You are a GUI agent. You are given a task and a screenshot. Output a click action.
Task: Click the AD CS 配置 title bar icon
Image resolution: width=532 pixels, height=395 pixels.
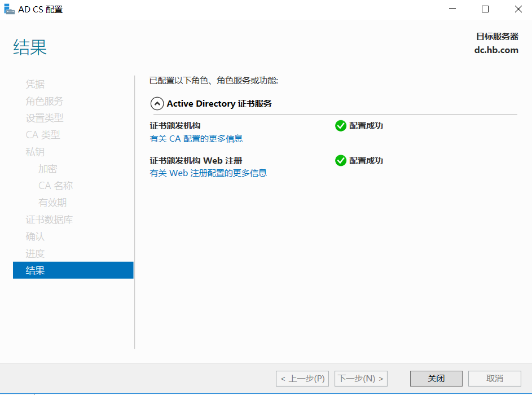tap(9, 9)
